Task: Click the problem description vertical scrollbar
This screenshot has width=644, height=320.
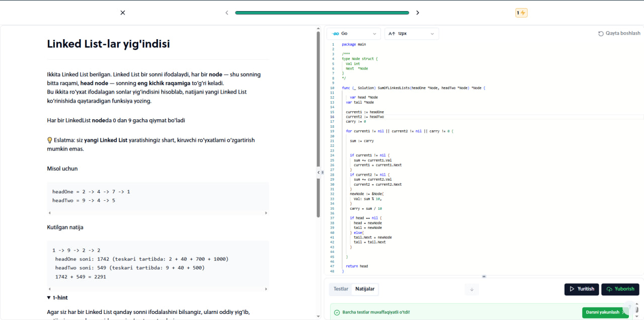Action: tap(318, 124)
